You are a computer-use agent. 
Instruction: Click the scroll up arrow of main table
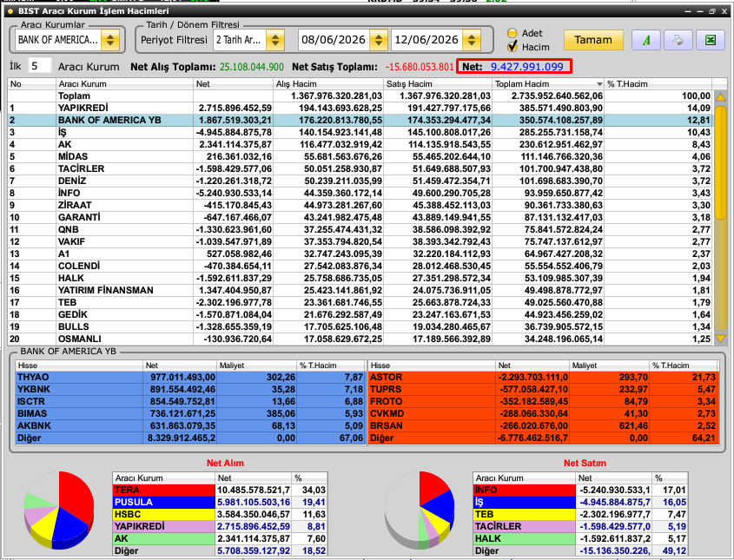tap(720, 97)
